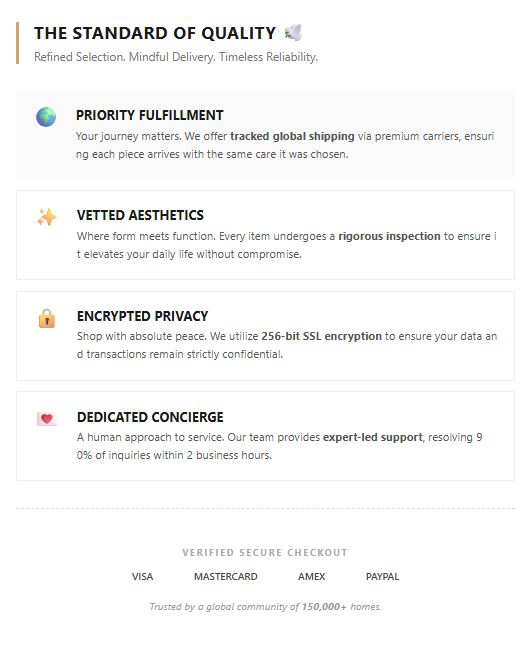525x648 pixels.
Task: Click the bold text 'tracked global shipping'
Action: (292, 136)
